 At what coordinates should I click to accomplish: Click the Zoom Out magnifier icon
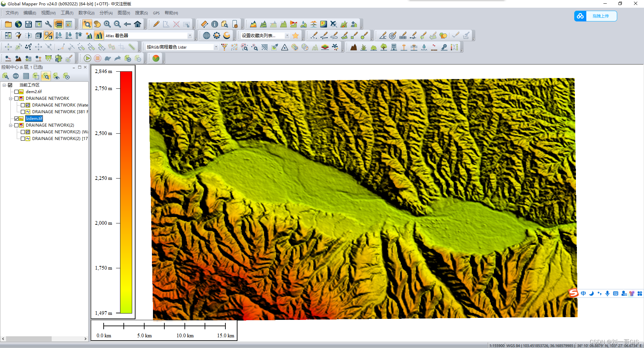(117, 24)
